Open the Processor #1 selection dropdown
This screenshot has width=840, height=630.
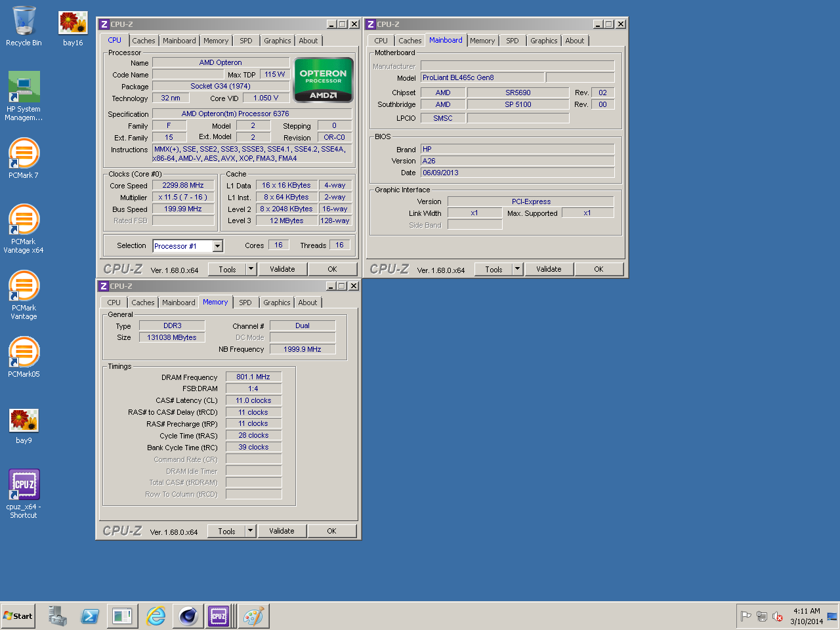218,246
